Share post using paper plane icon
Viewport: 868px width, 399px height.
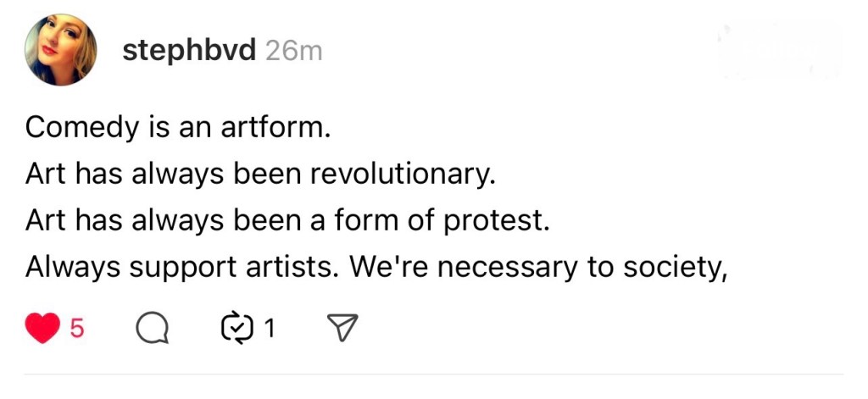342,329
